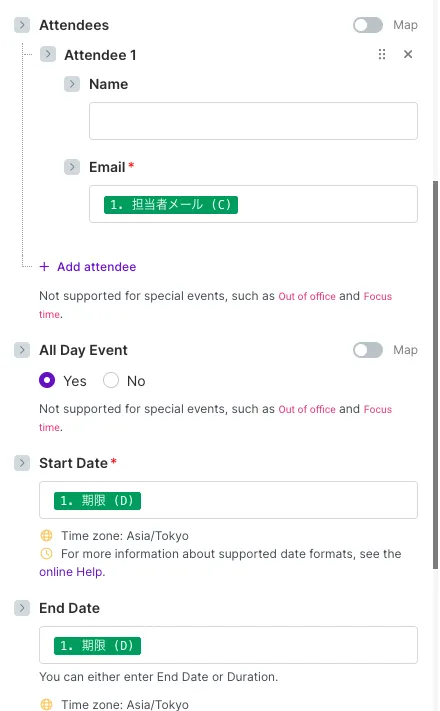The width and height of the screenshot is (440, 711).
Task: Expand the Attendees chevron icon
Action: click(22, 25)
